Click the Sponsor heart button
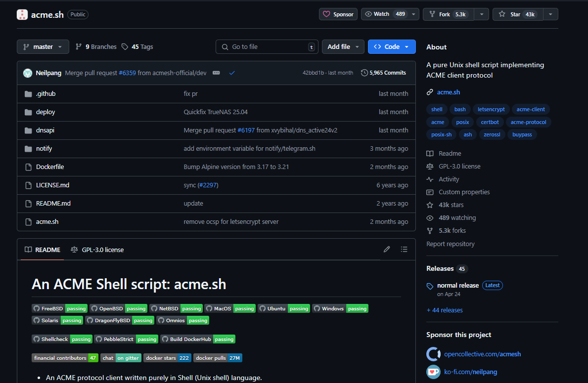The width and height of the screenshot is (588, 383). 338,14
